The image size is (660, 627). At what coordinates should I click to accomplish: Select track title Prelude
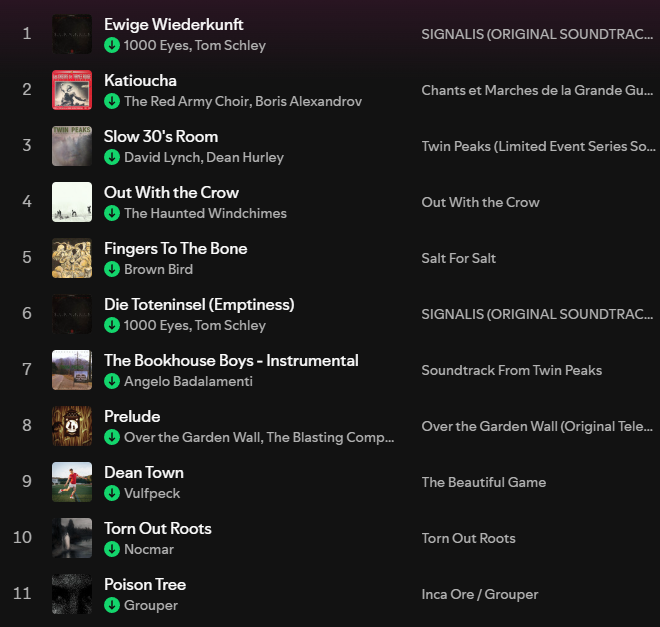click(x=132, y=416)
